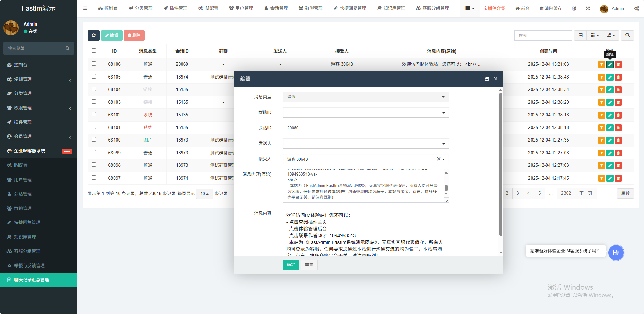
Task: Click the green 确定 button
Action: 291,265
